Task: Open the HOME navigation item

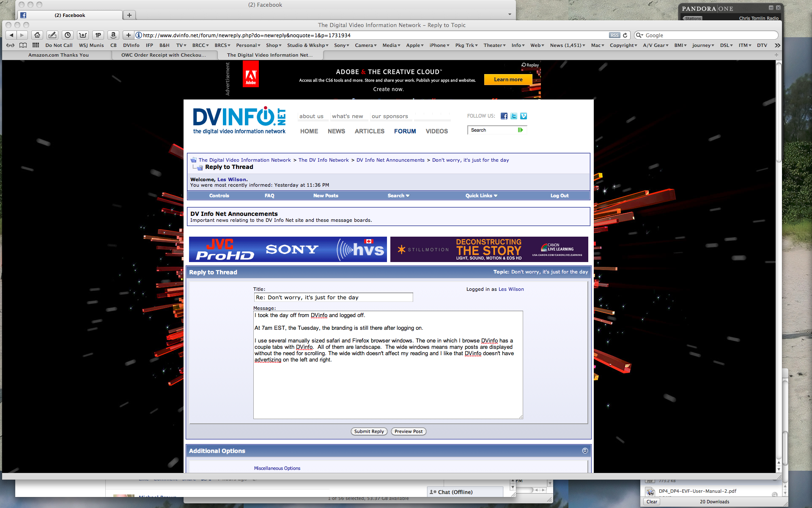Action: [x=309, y=131]
